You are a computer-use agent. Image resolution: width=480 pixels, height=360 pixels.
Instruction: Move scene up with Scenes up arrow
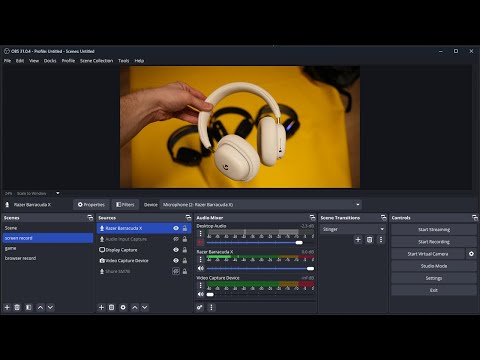point(40,307)
